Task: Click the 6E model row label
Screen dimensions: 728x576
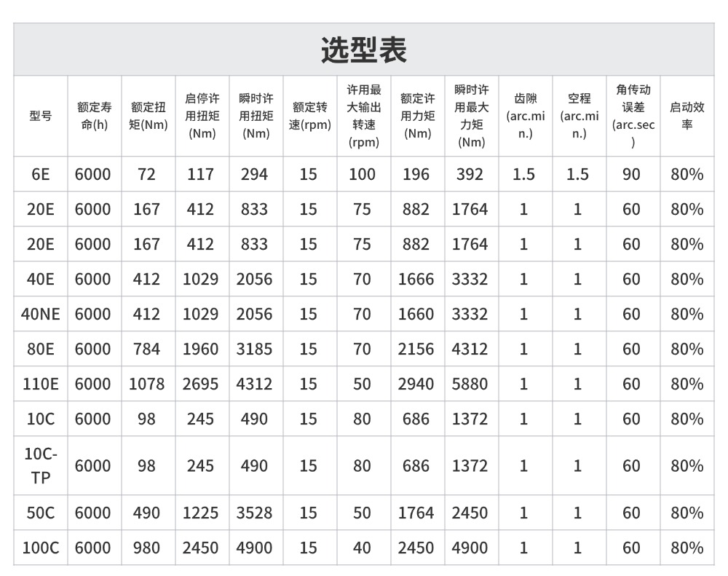Action: [x=40, y=174]
